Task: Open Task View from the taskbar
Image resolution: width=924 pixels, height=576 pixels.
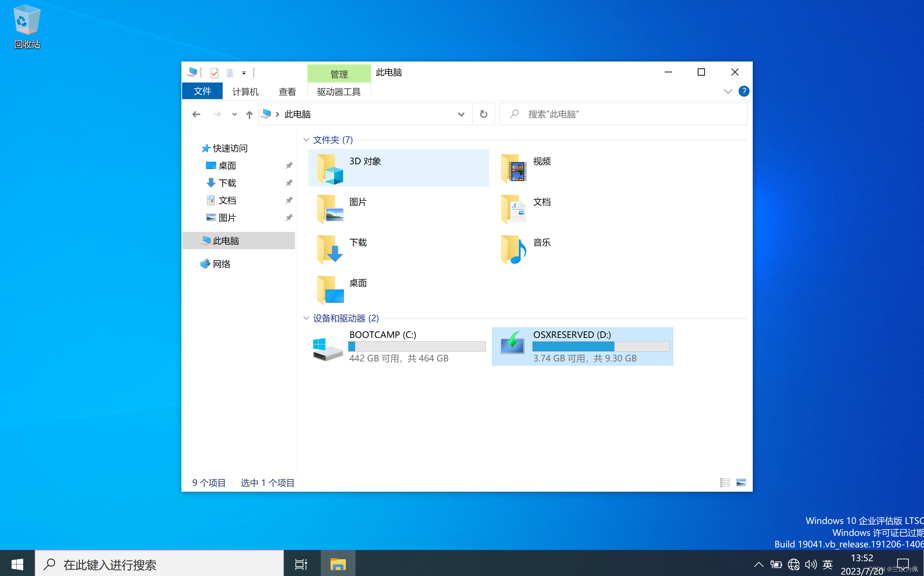Action: 301,564
